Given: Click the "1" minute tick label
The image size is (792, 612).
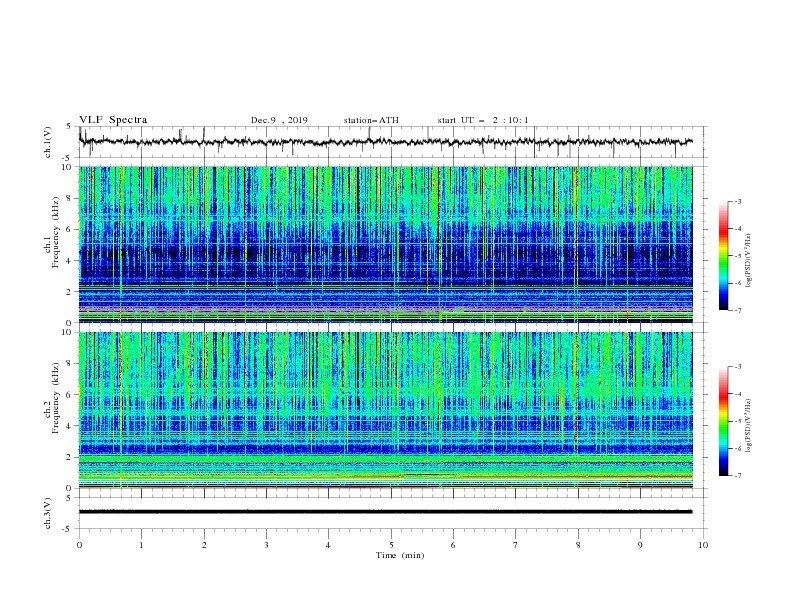Looking at the screenshot, I should (141, 545).
